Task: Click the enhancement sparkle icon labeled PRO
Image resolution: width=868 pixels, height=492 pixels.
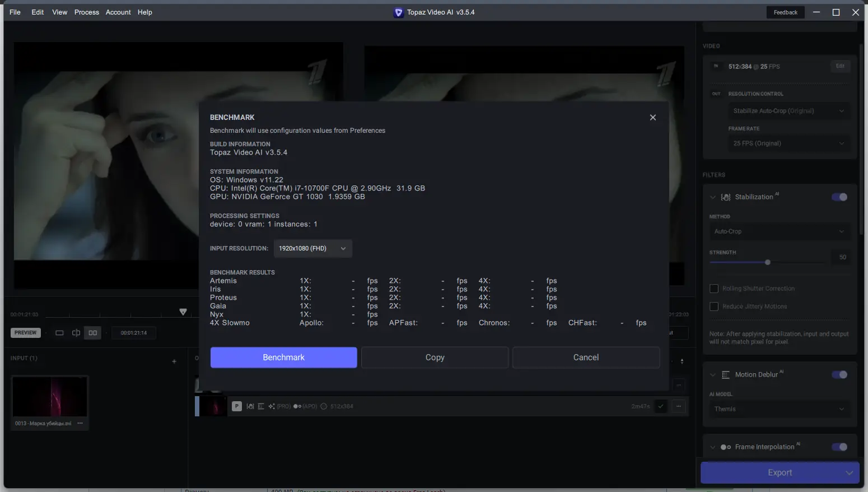Action: (272, 406)
